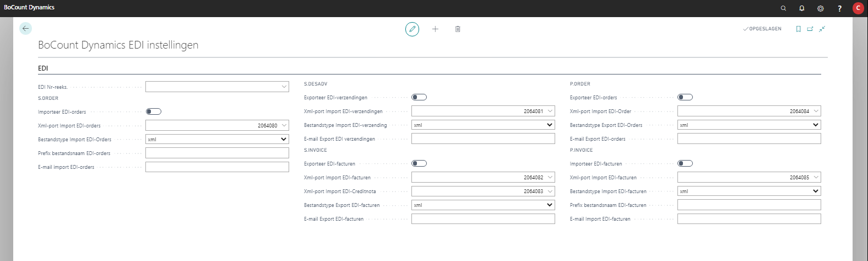868x261 pixels.
Task: Click the plus icon to add new
Action: (x=435, y=29)
